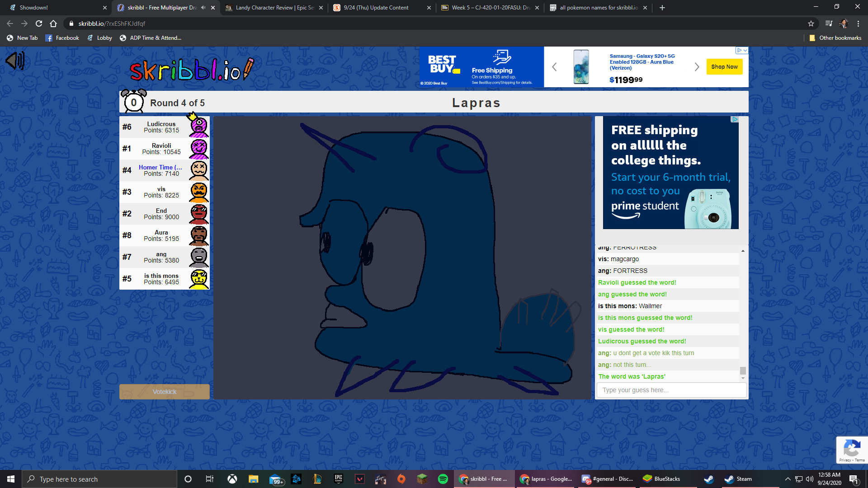
Task: Switch to #general Discord taskbar window
Action: click(607, 479)
